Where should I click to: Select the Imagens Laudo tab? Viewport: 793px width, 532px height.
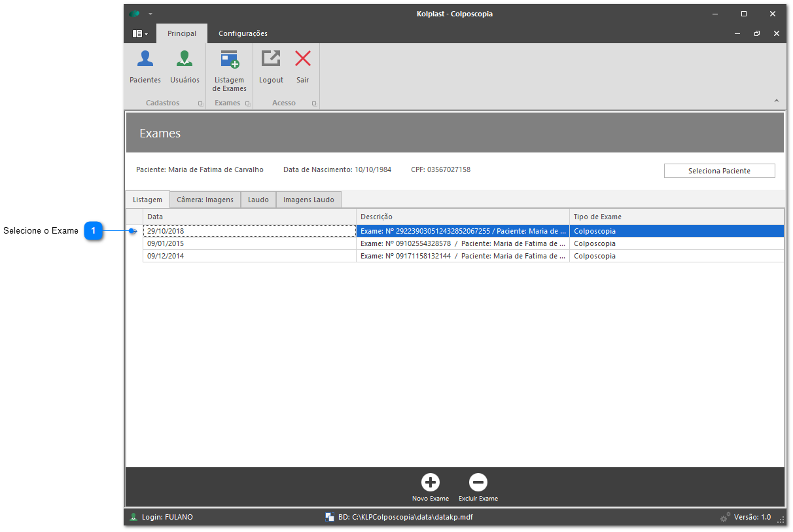point(308,200)
